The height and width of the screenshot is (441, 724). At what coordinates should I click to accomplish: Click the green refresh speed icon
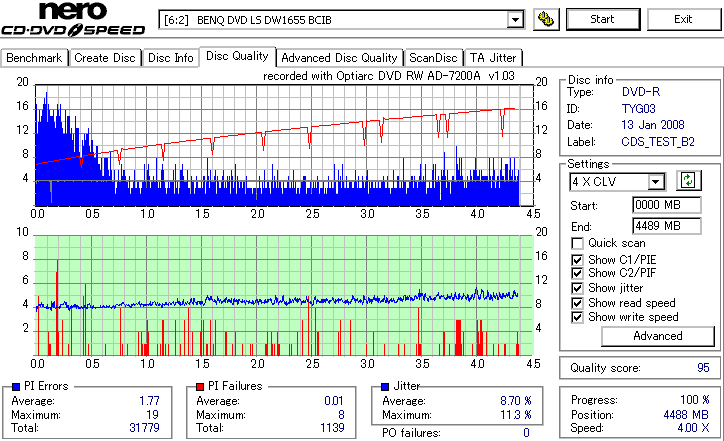(688, 181)
